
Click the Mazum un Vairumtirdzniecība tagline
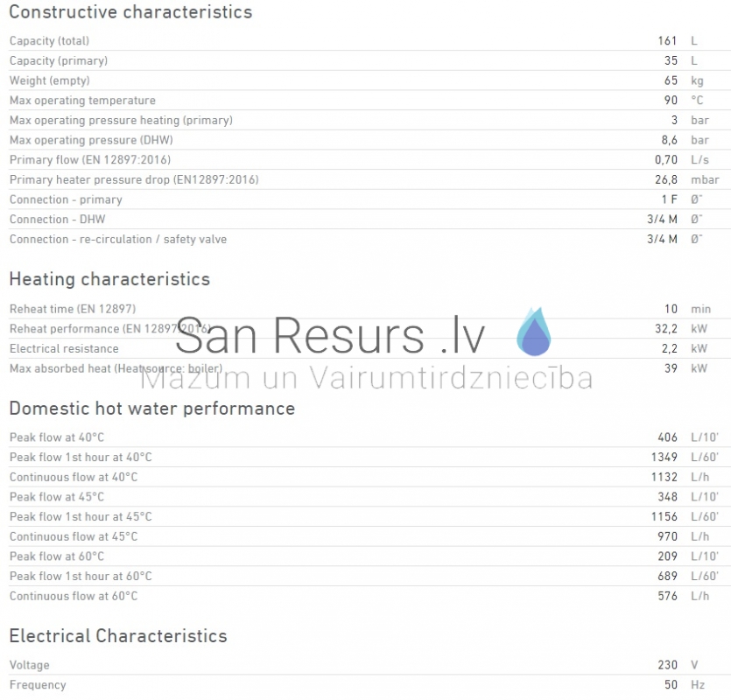coord(367,377)
